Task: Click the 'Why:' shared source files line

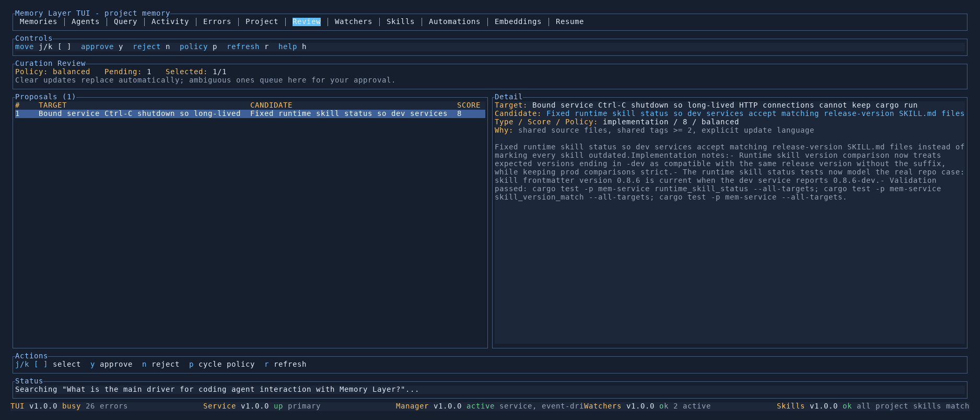Action: [655, 130]
